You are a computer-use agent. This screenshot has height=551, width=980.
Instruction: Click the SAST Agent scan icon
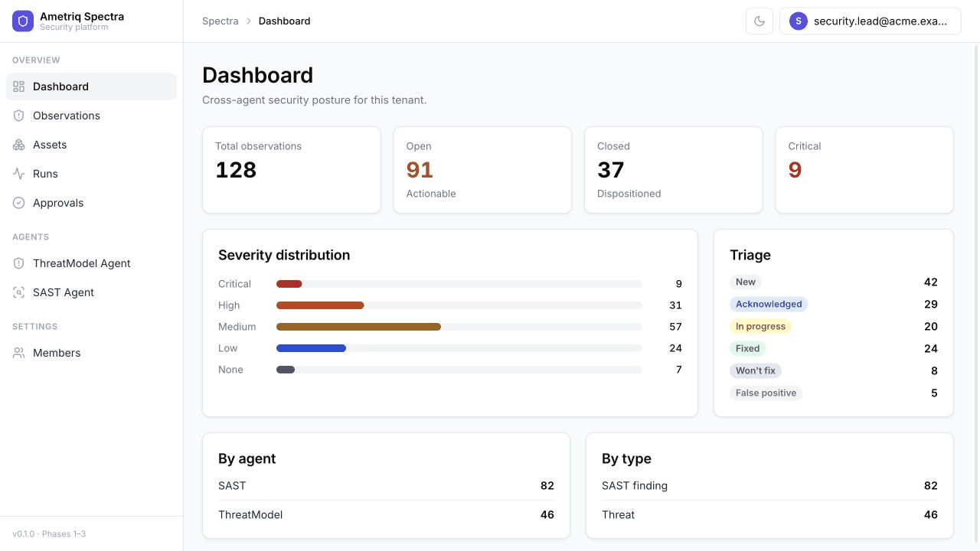click(19, 292)
